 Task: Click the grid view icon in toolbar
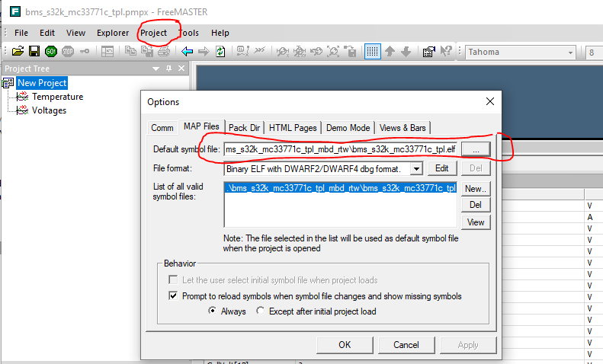pyautogui.click(x=372, y=51)
